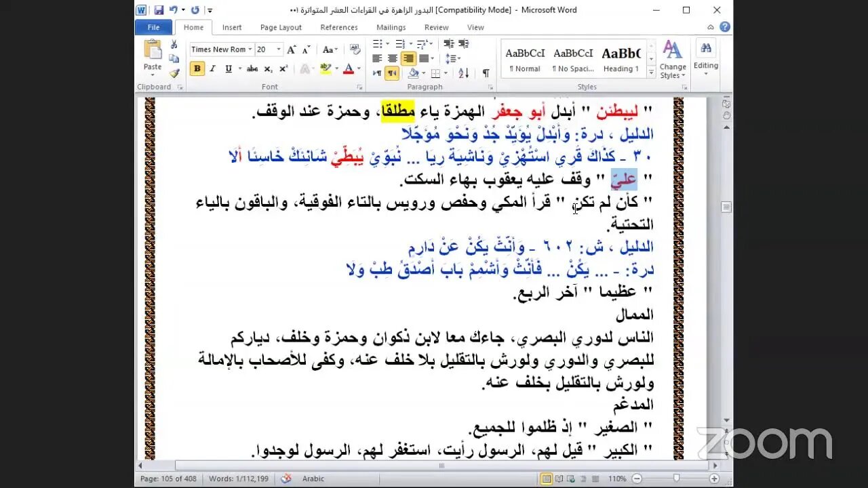Screen dimensions: 868x488
Task: Apply strikethrough formatting
Action: 252,68
